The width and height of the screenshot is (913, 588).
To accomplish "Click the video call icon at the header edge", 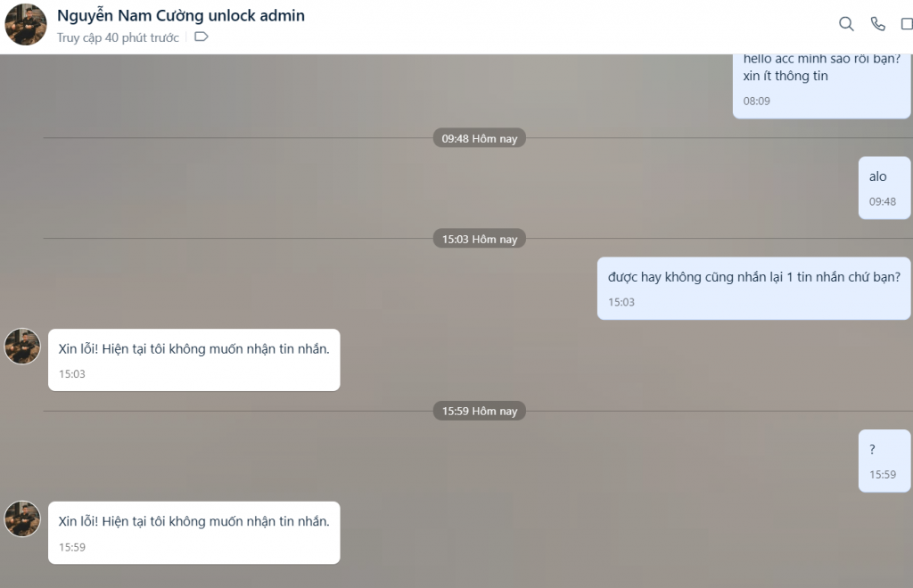I will pyautogui.click(x=907, y=24).
